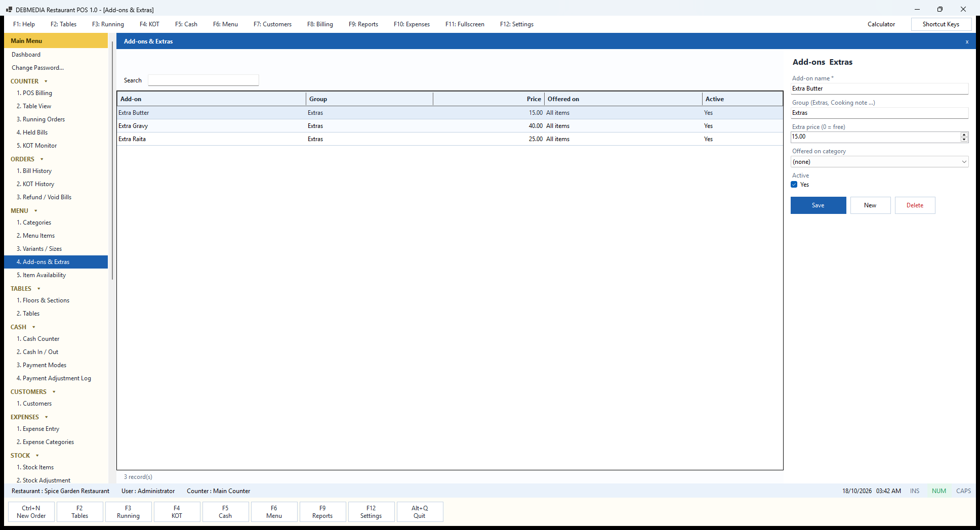Click the Search input field
Screen dimensions: 980x530
[203, 80]
